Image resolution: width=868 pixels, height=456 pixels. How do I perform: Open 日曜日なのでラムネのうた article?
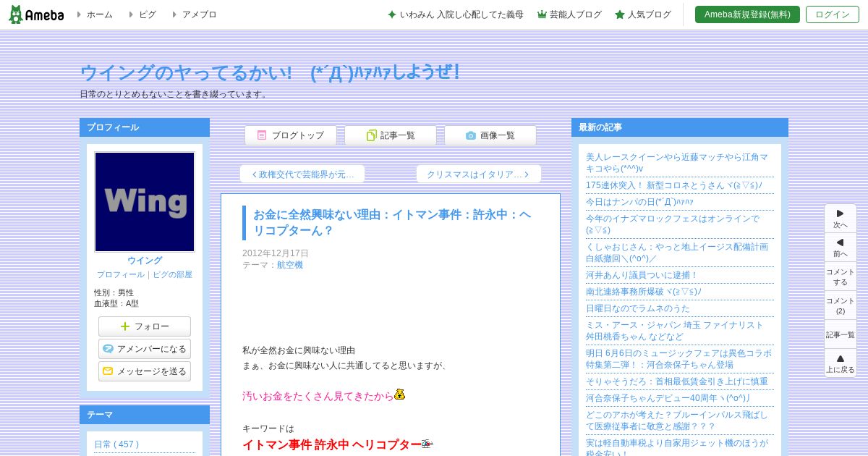638,308
